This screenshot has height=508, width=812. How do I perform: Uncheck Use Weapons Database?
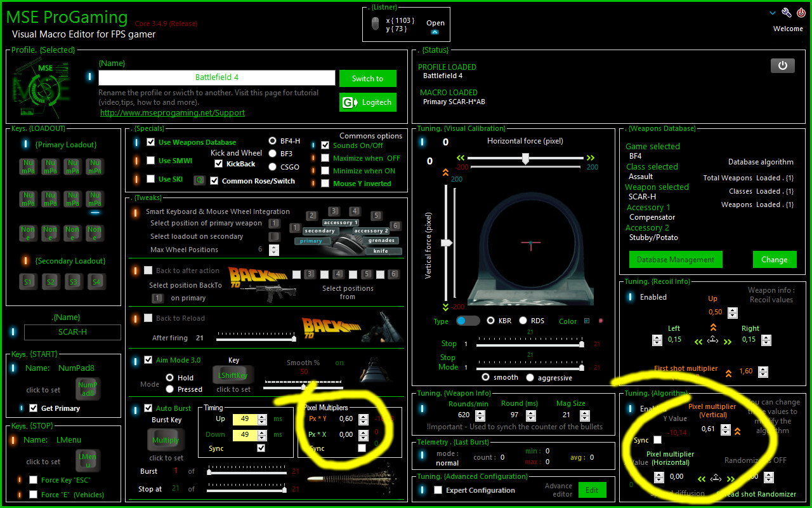(151, 142)
